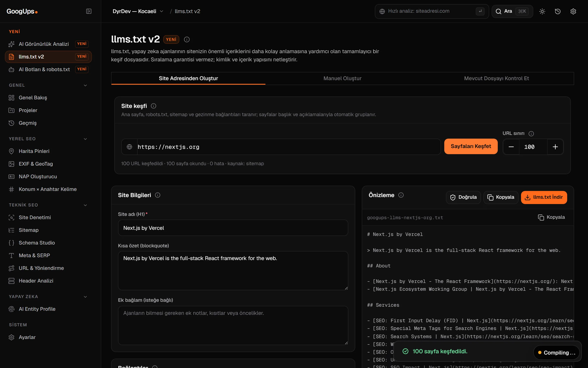Image resolution: width=588 pixels, height=368 pixels.
Task: Click the Projeler folder icon
Action: pos(11,110)
